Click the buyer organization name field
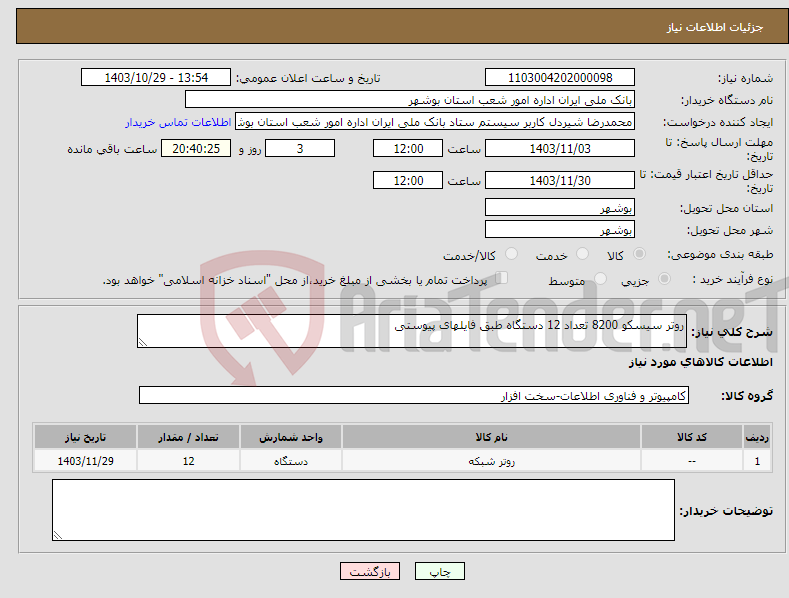This screenshot has height=598, width=789. 410,100
